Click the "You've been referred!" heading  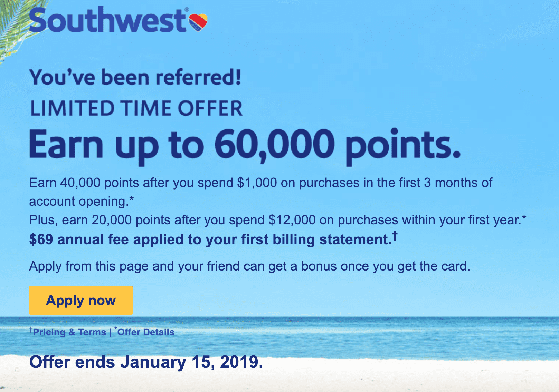(x=135, y=77)
